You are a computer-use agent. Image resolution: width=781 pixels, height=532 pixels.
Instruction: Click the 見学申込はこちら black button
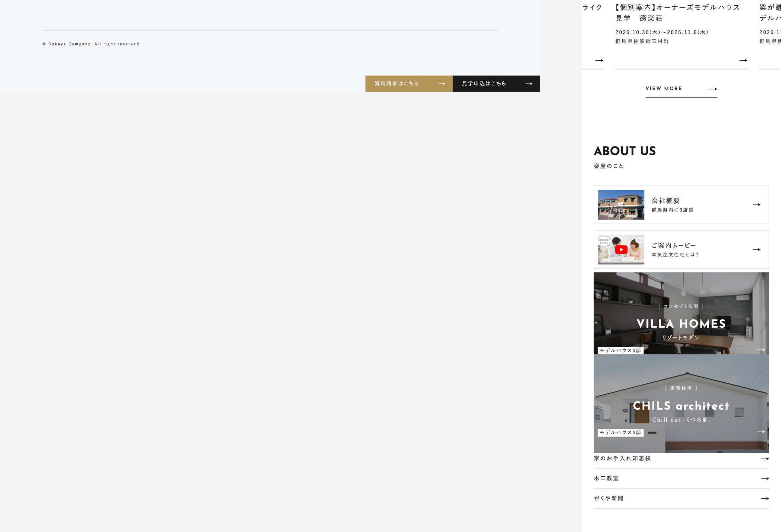[496, 84]
